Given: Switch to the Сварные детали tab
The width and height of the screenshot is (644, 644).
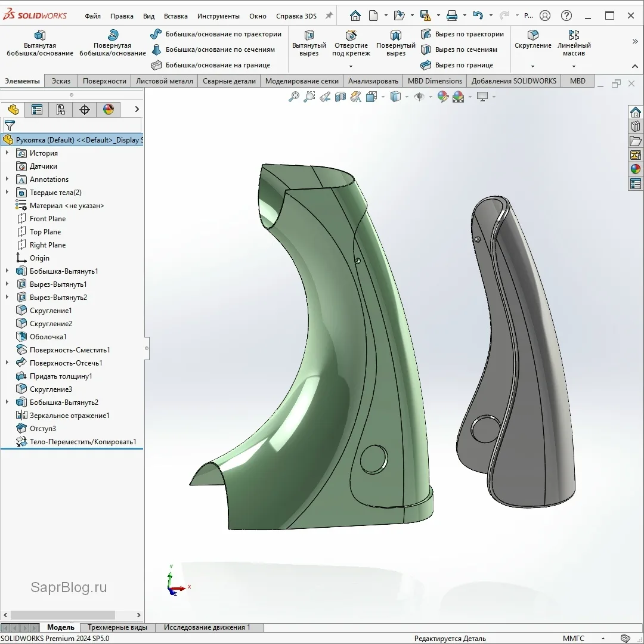Looking at the screenshot, I should [x=229, y=81].
